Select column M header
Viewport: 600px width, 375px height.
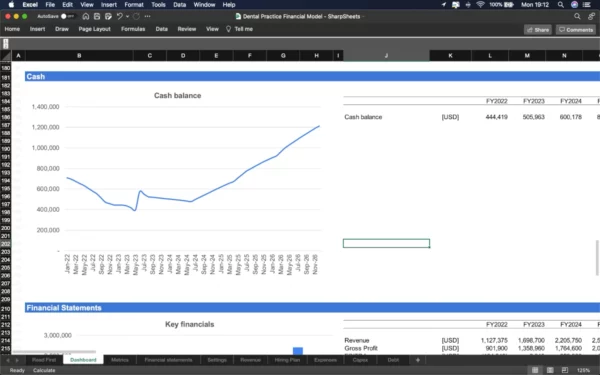coord(527,56)
